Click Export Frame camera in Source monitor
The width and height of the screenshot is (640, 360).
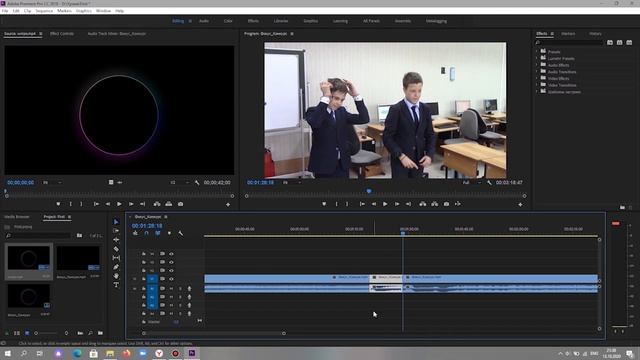point(180,204)
